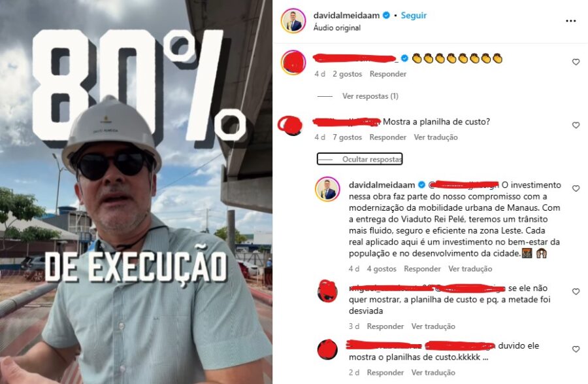Open the first commenter's redacted avatar
588x384 pixels.
[x=293, y=62]
